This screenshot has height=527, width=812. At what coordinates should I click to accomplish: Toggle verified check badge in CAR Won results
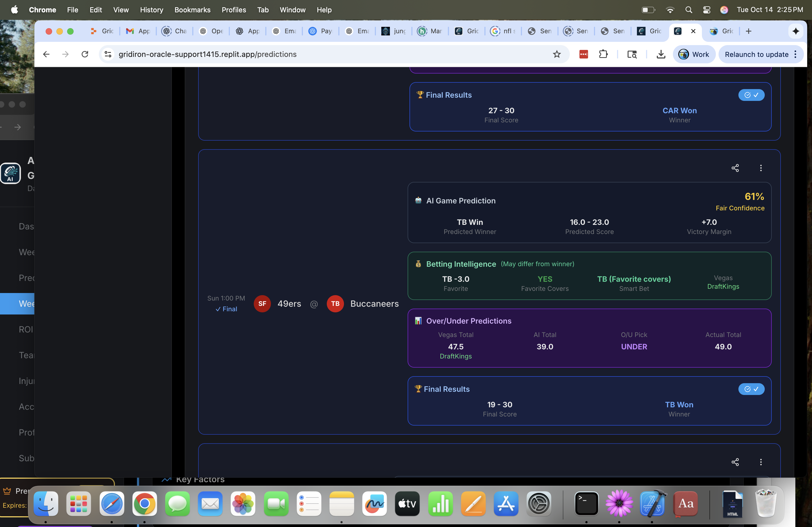[751, 95]
